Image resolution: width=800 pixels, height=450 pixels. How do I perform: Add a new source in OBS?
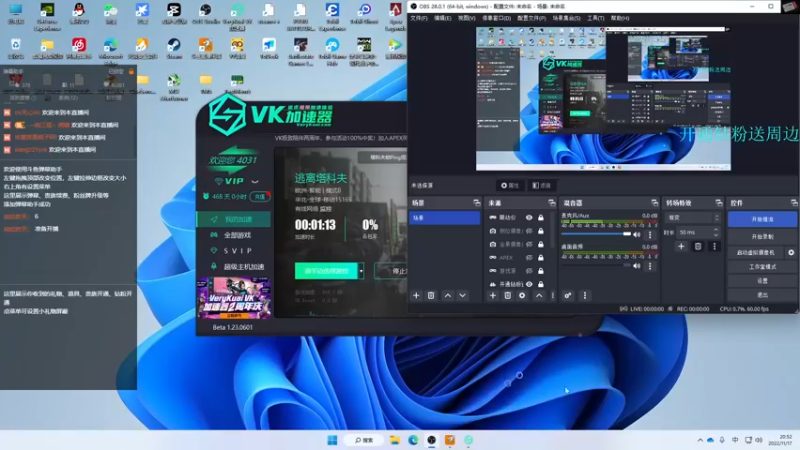click(492, 295)
